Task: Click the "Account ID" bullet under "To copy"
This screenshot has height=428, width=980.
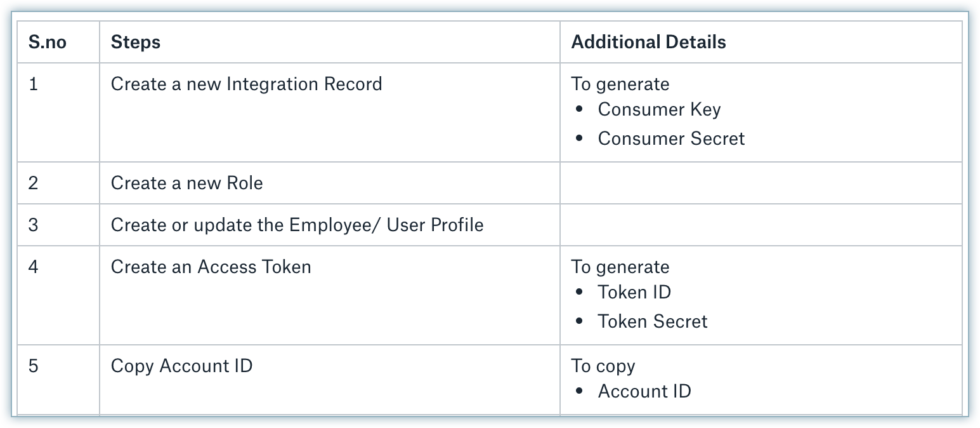Action: tap(644, 391)
